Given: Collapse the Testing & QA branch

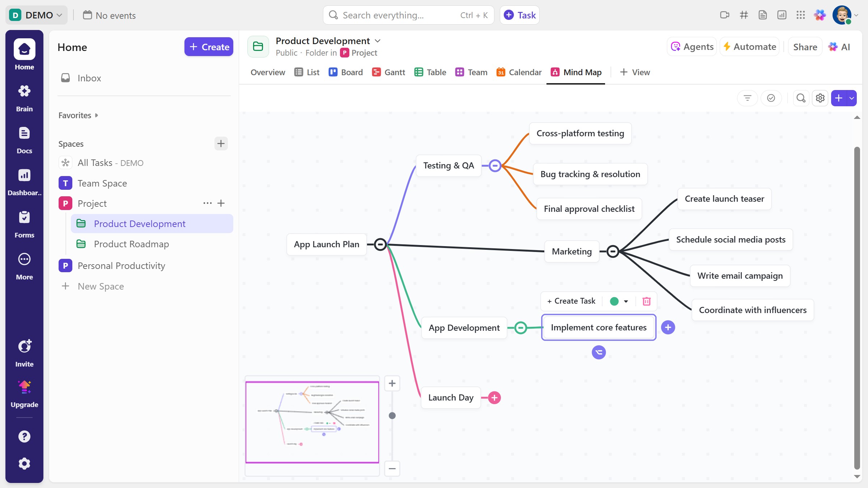Looking at the screenshot, I should tap(495, 166).
